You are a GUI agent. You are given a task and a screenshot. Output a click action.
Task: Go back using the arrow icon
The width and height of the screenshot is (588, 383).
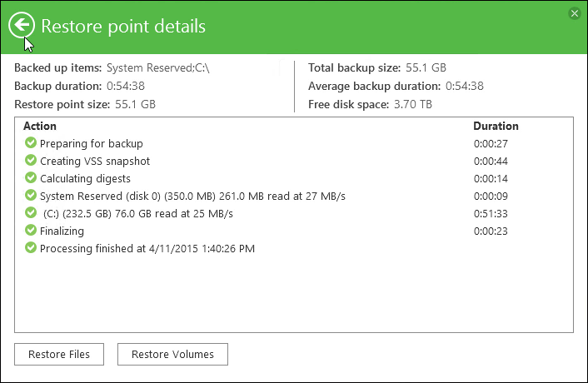tap(22, 25)
